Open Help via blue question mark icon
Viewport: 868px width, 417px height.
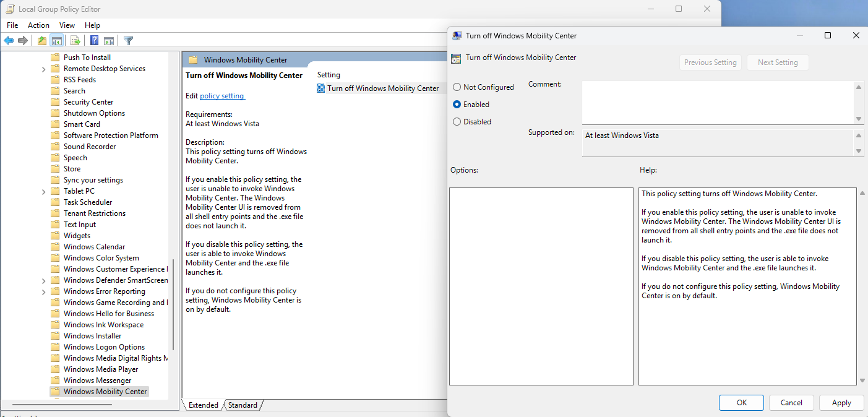pos(94,41)
